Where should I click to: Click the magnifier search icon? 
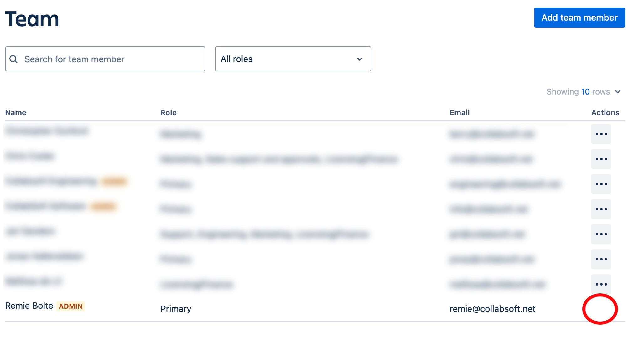click(13, 59)
